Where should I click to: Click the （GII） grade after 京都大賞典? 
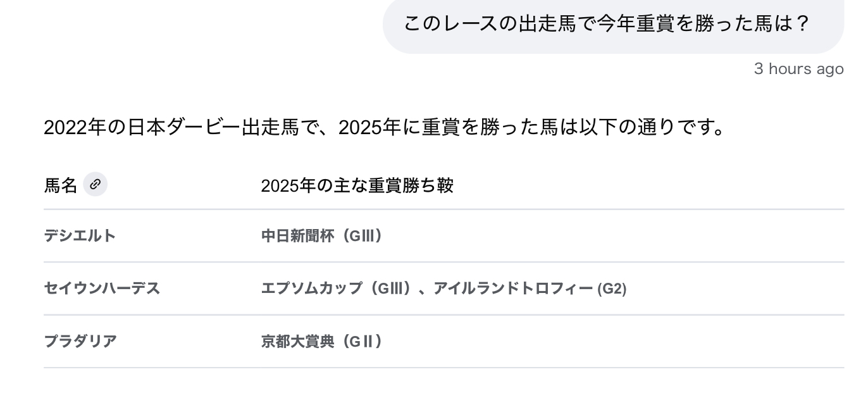361,342
